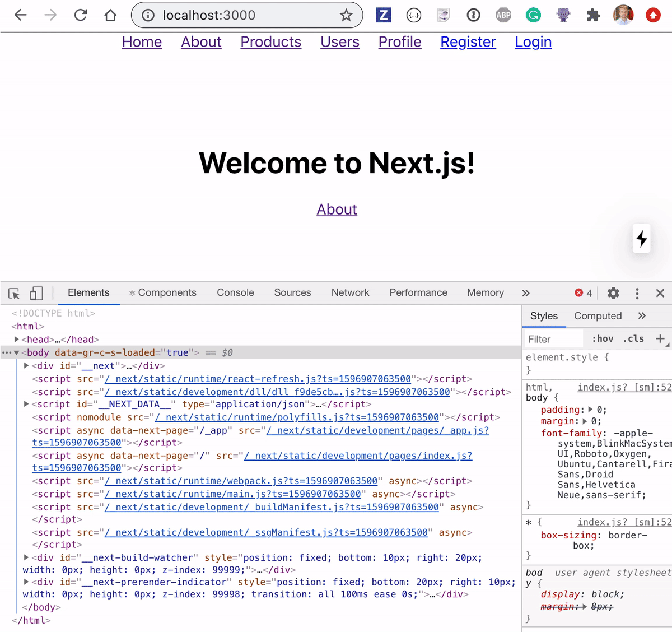Select the Computed tab in sidebar

pos(598,316)
